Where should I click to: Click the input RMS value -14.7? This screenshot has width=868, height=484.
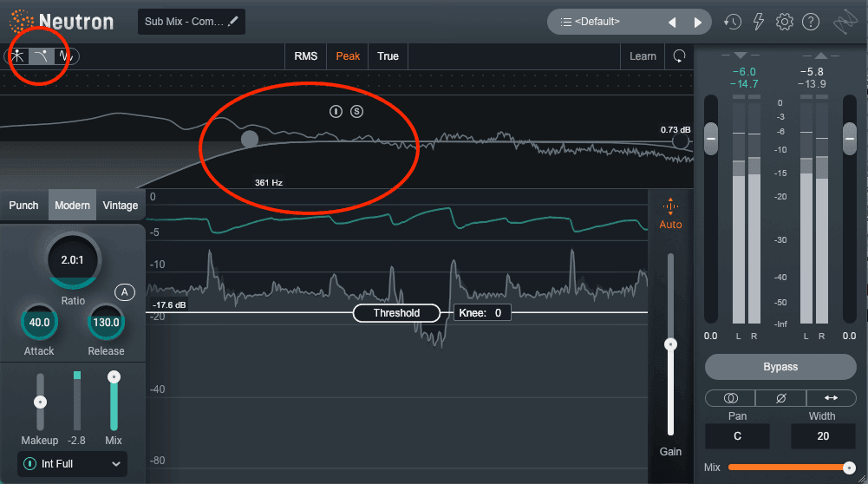[744, 83]
